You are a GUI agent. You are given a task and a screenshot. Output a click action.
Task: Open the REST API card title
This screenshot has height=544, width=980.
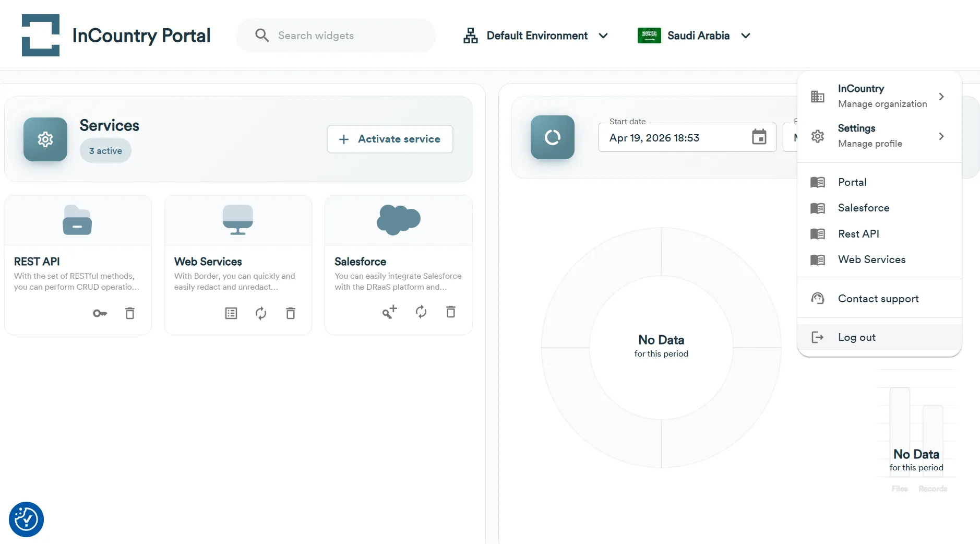pos(37,262)
